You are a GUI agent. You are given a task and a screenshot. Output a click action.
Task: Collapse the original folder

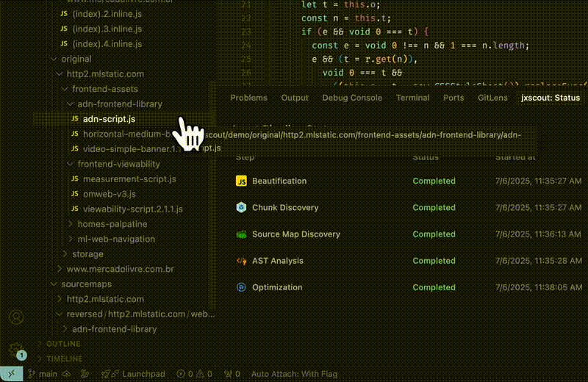pyautogui.click(x=54, y=59)
